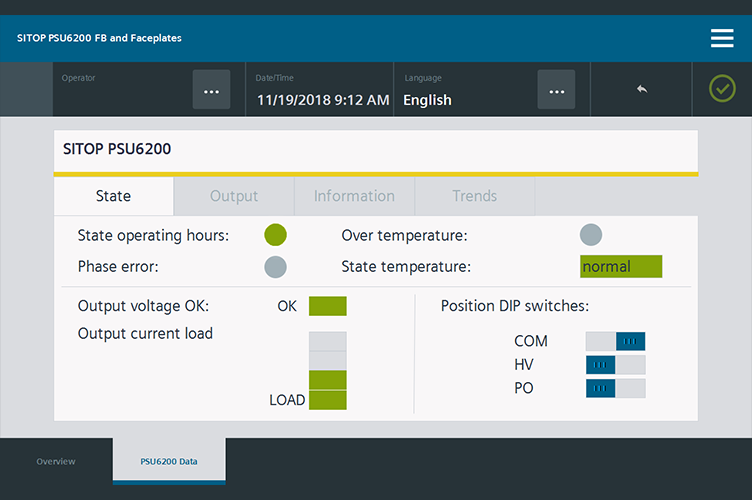Toggle the HV DIP switch
The width and height of the screenshot is (752, 500).
pyautogui.click(x=615, y=365)
